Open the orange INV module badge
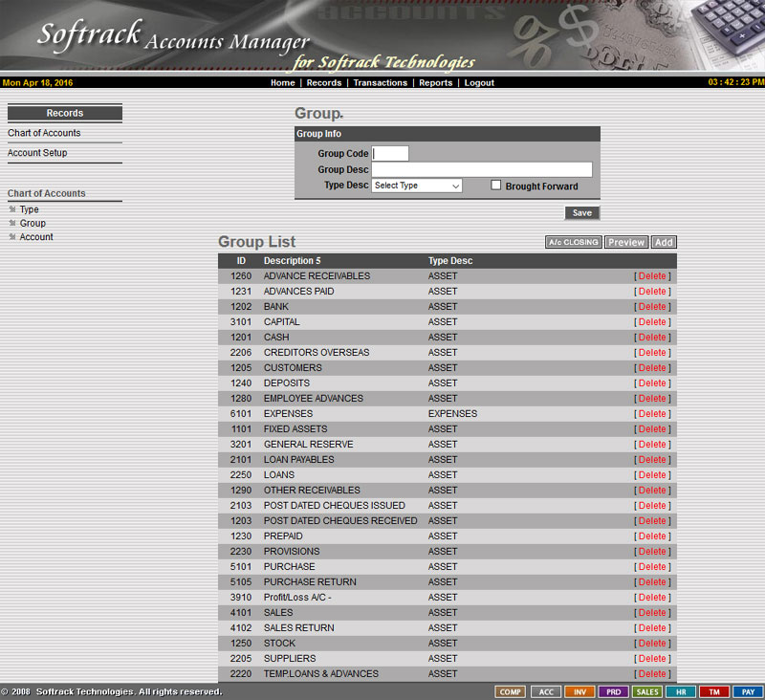765x700 pixels. 579,691
